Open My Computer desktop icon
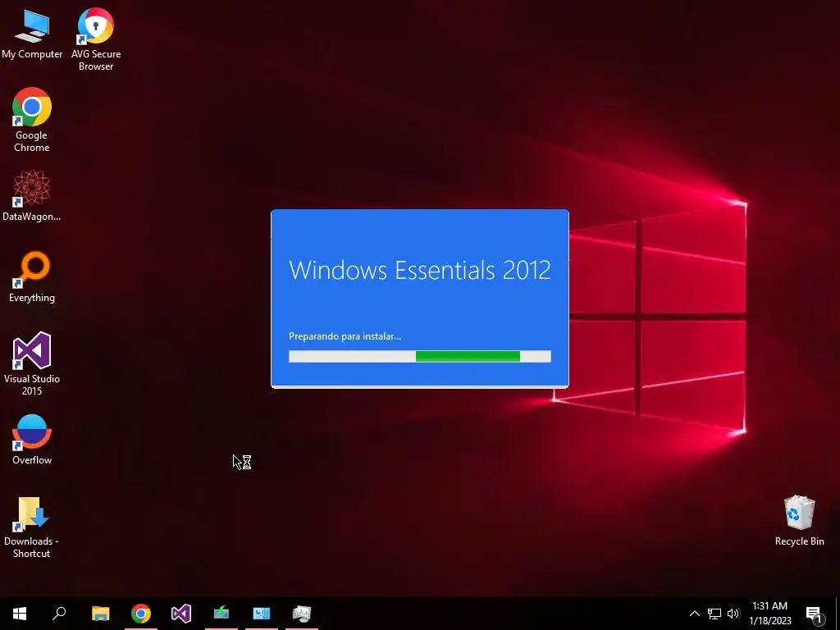The height and width of the screenshot is (630, 840). click(32, 33)
